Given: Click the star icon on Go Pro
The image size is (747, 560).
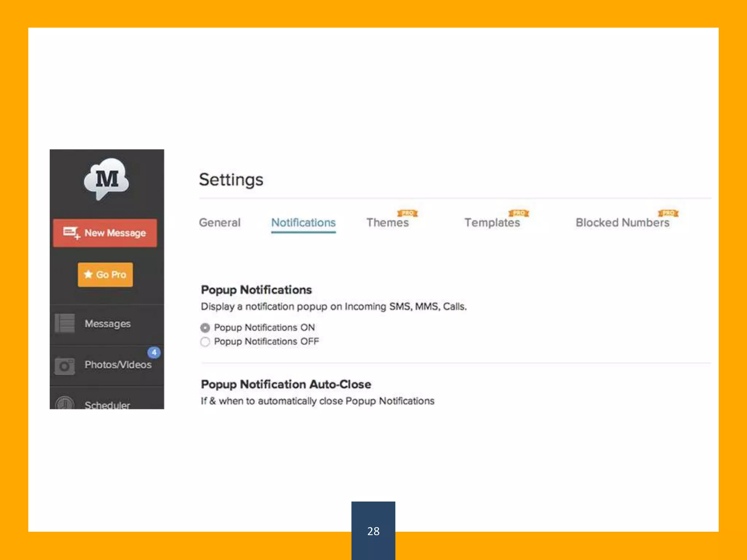Looking at the screenshot, I should point(88,274).
